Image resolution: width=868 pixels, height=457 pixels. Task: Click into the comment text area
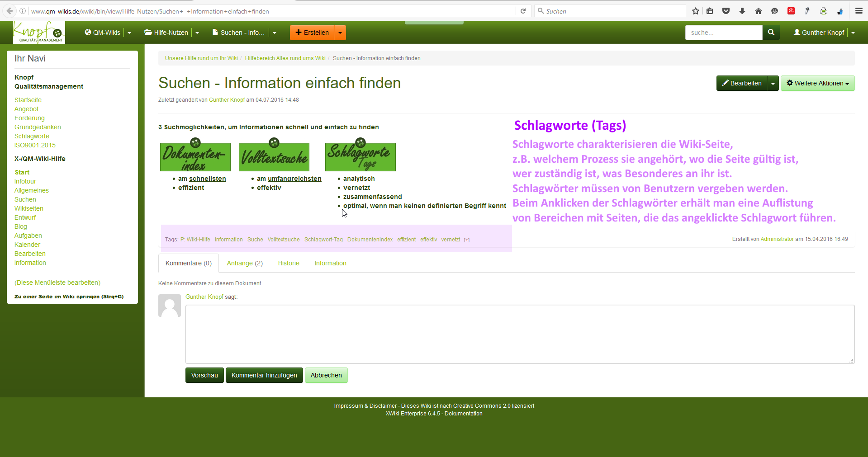coord(520,334)
